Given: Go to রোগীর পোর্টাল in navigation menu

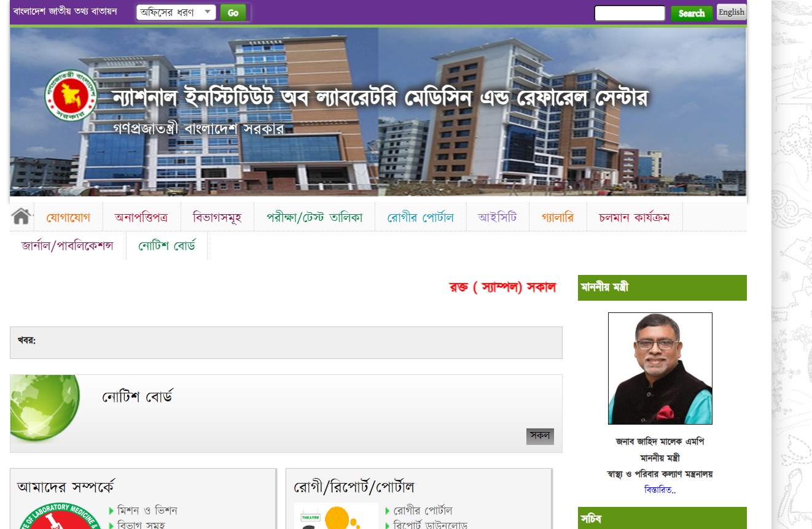Looking at the screenshot, I should (420, 217).
